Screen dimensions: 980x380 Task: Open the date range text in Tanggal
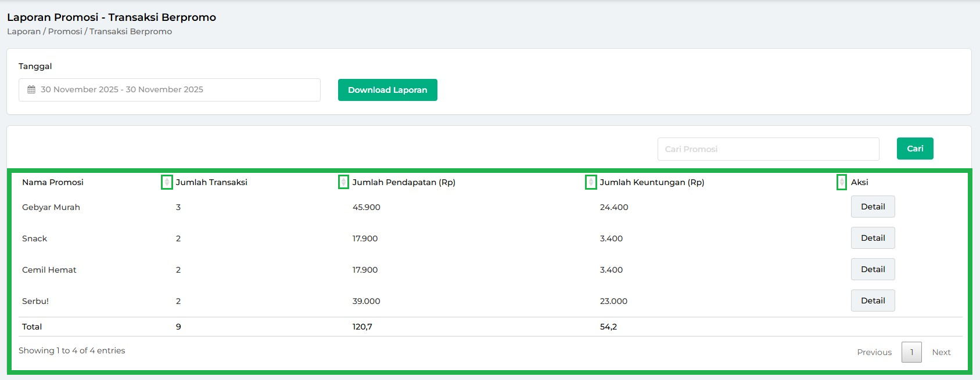[122, 90]
